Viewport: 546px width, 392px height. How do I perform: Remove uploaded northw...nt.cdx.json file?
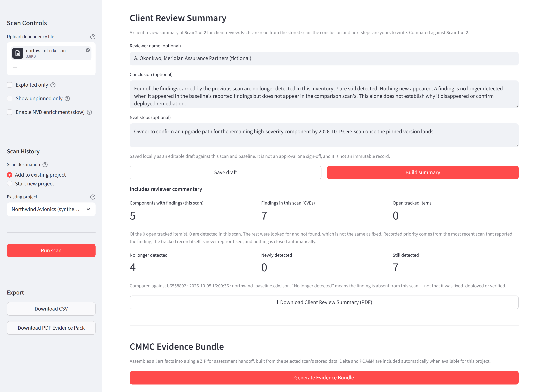[x=88, y=50]
